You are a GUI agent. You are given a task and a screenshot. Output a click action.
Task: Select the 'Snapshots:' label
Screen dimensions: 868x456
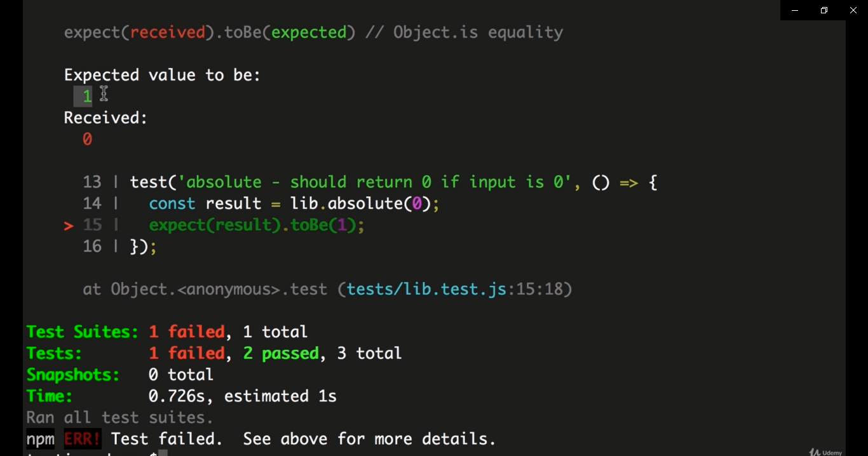73,375
